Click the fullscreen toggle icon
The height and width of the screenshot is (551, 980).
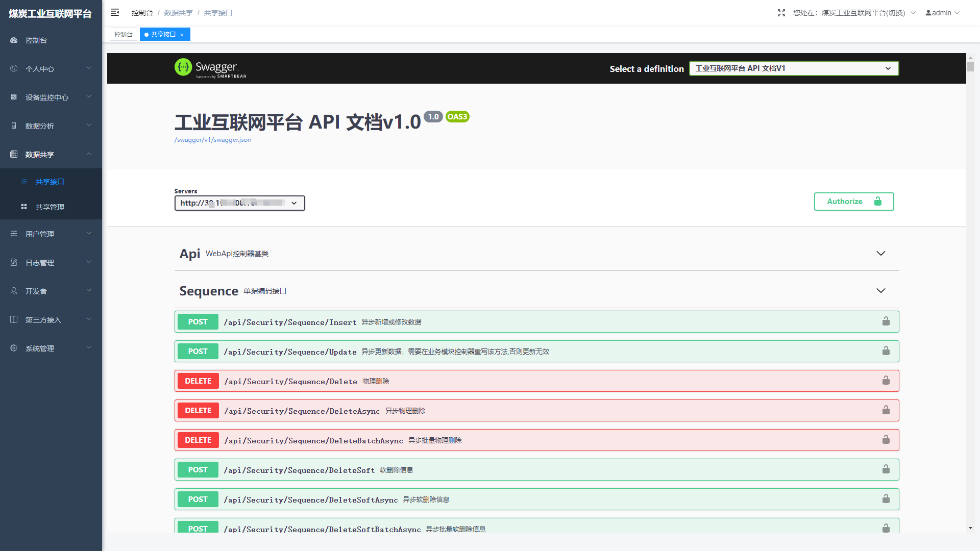781,13
